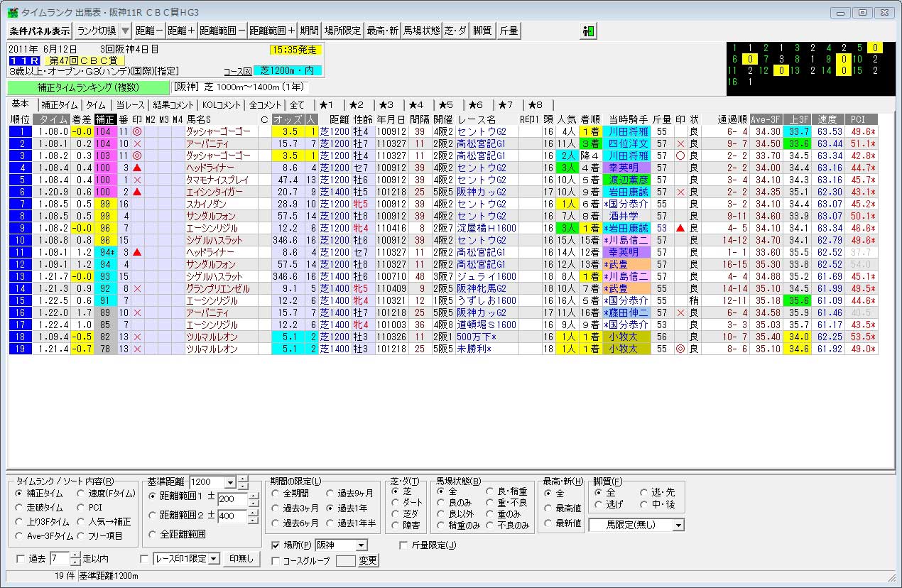The width and height of the screenshot is (902, 588).
Task: Click the 印無し button
Action: 241,559
